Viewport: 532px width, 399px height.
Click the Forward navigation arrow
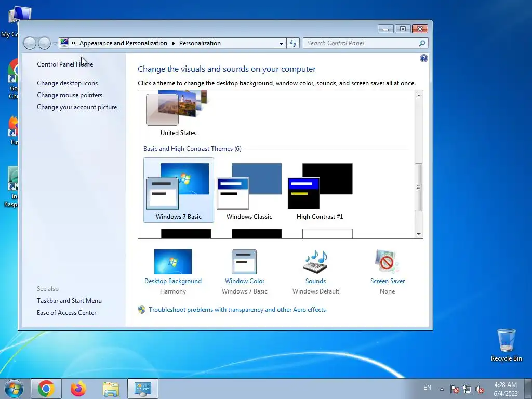44,43
